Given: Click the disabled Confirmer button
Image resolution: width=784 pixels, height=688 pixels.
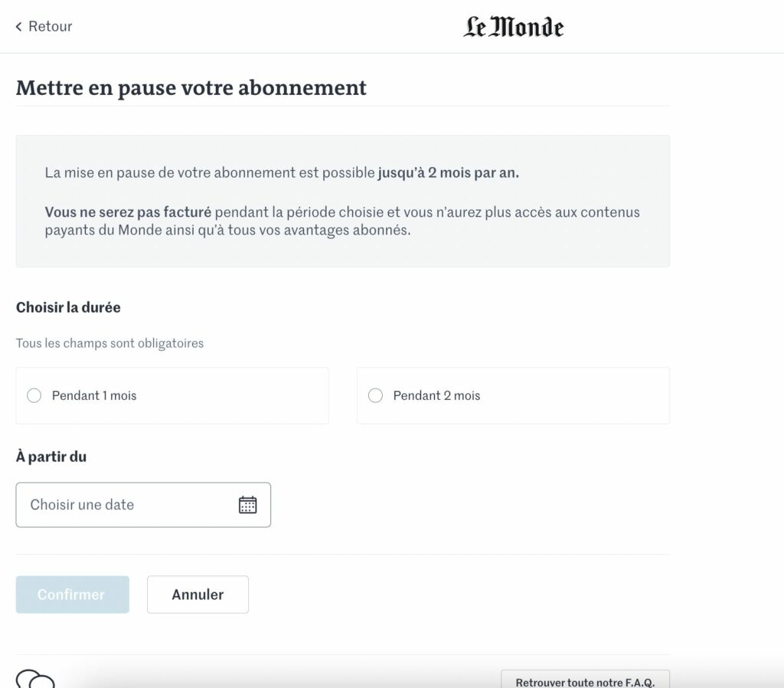Looking at the screenshot, I should [x=72, y=595].
